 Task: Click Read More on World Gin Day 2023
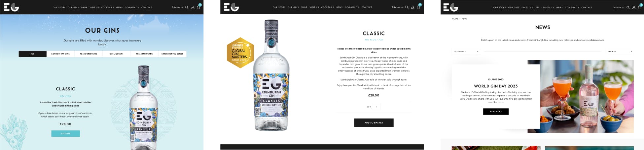click(496, 112)
